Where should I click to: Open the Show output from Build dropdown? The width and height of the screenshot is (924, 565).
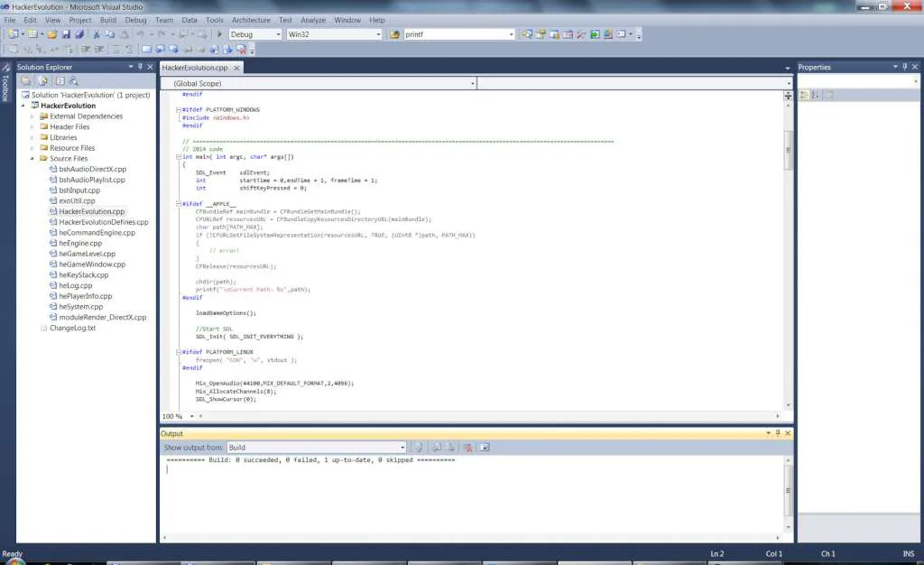pos(402,448)
